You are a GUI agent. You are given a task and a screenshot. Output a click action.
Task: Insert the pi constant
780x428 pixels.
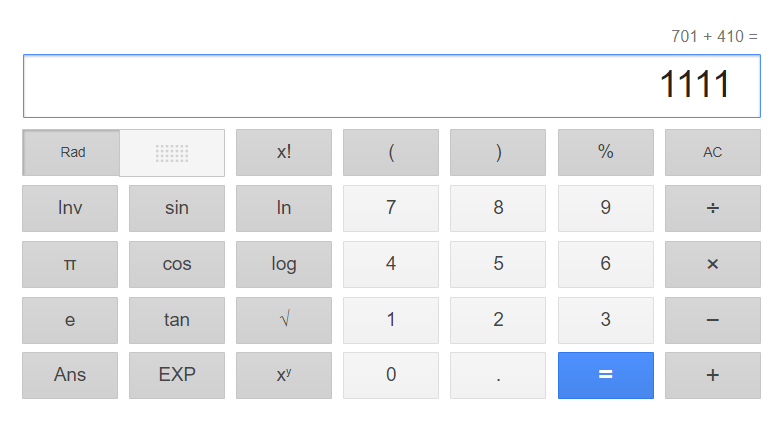[x=70, y=264]
